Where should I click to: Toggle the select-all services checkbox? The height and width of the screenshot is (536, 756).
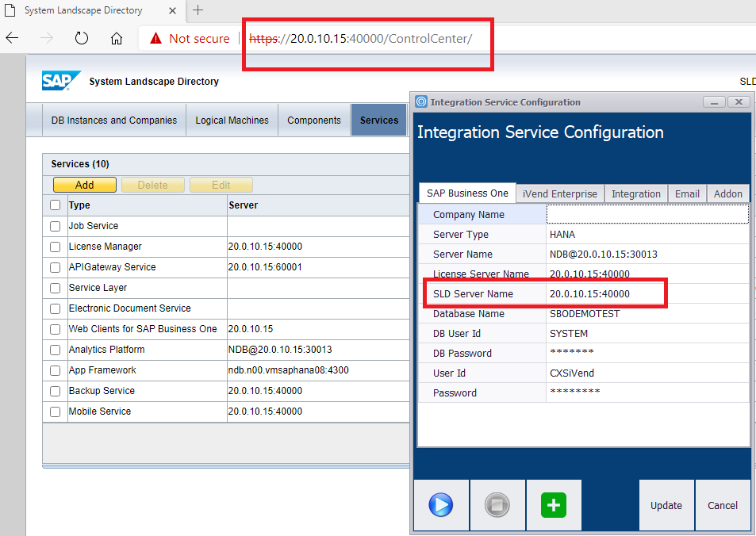[x=55, y=205]
